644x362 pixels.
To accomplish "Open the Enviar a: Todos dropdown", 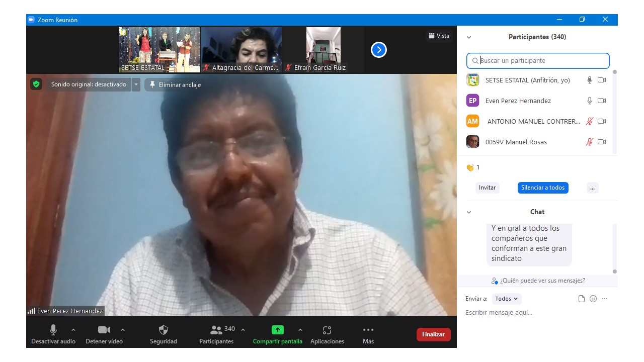I will coord(507,299).
